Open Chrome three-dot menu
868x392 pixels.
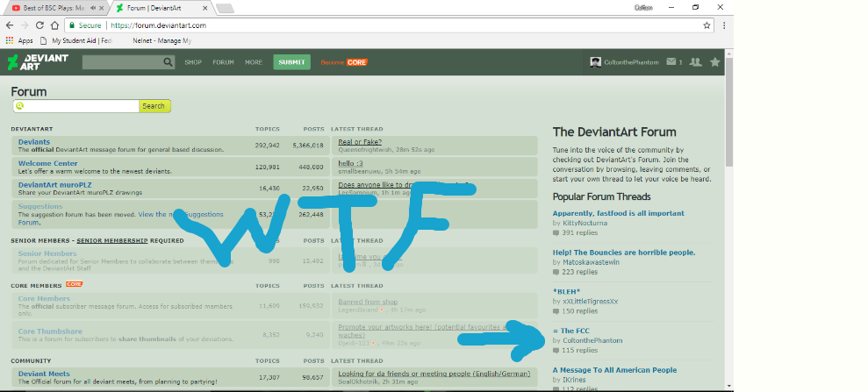point(724,25)
